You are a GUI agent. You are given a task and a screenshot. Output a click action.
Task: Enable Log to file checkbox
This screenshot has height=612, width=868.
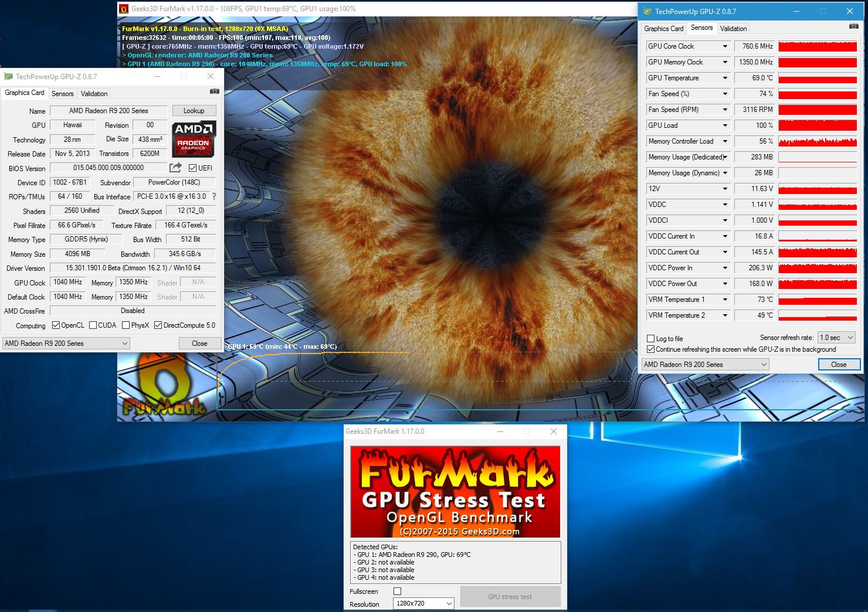pyautogui.click(x=650, y=339)
